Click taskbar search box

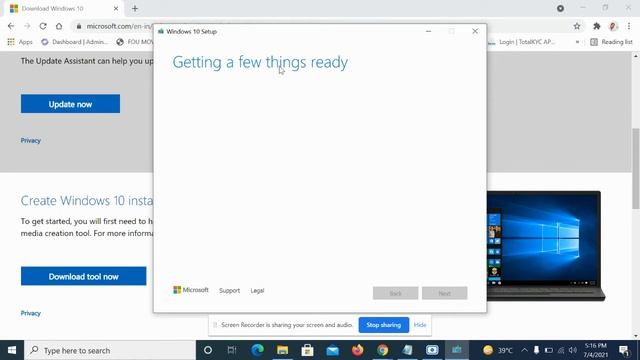110,350
